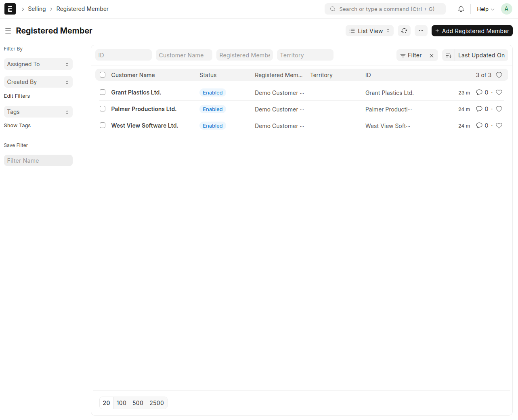
Task: Open Edit Filters
Action: click(17, 96)
